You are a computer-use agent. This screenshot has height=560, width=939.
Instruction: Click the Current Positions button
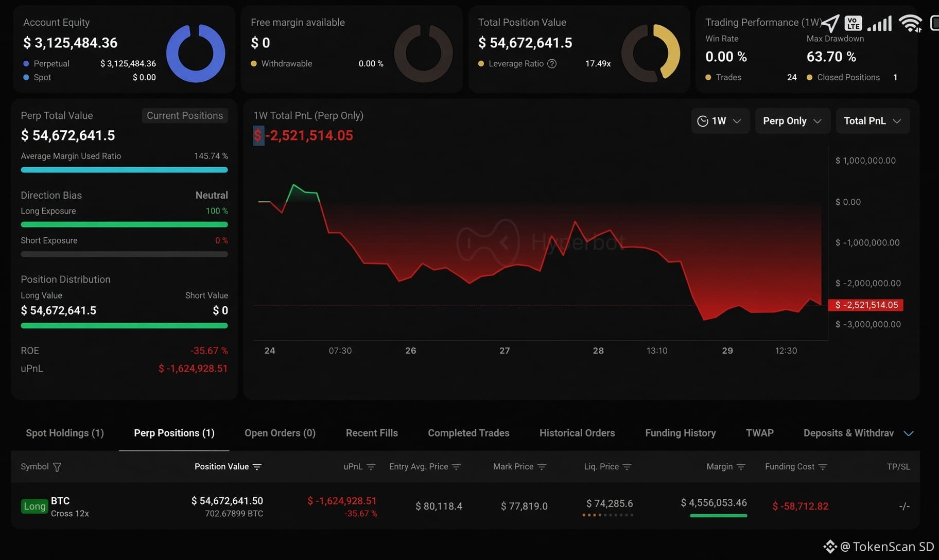185,115
